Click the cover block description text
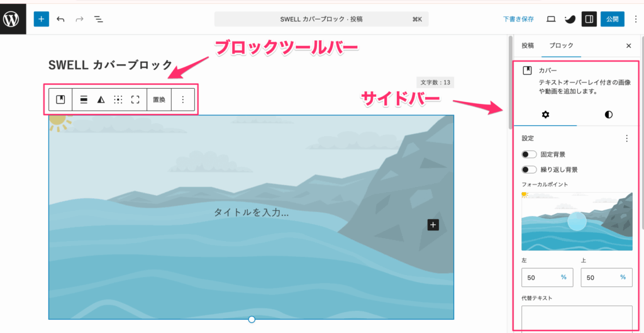Image resolution: width=644 pixels, height=333 pixels. 584,87
